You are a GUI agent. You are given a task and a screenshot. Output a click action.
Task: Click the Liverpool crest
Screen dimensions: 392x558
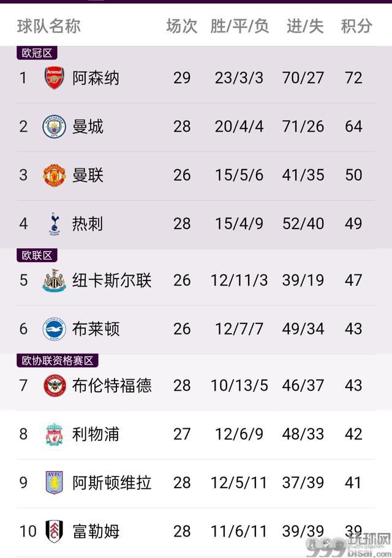[x=54, y=434]
